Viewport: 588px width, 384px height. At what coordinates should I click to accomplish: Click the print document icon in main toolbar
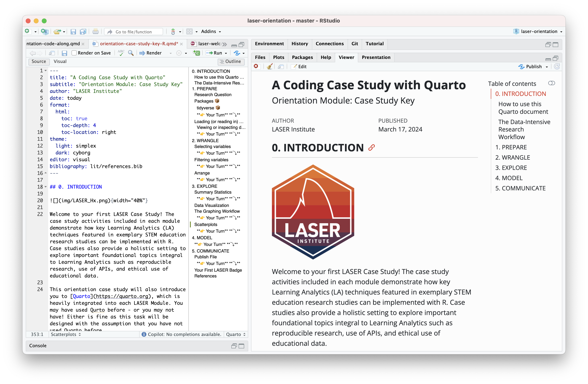point(95,32)
